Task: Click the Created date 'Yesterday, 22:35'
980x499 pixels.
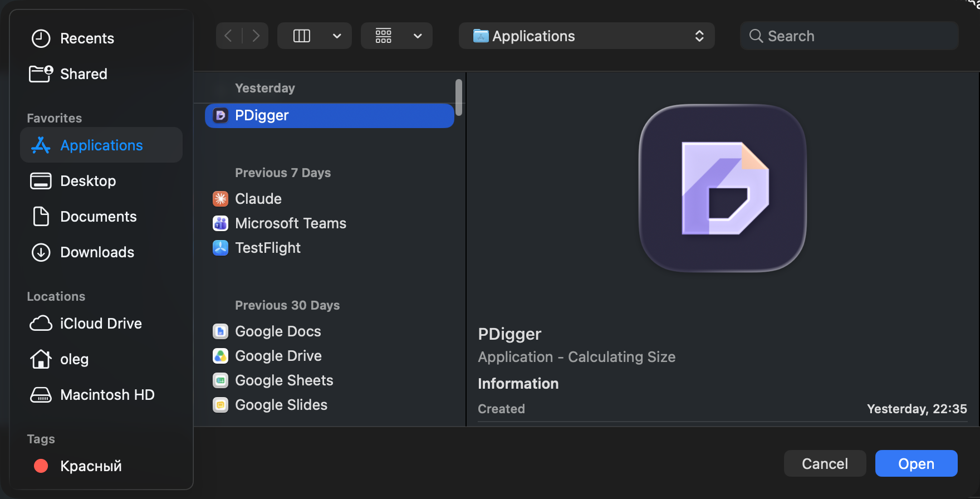Action: point(917,409)
